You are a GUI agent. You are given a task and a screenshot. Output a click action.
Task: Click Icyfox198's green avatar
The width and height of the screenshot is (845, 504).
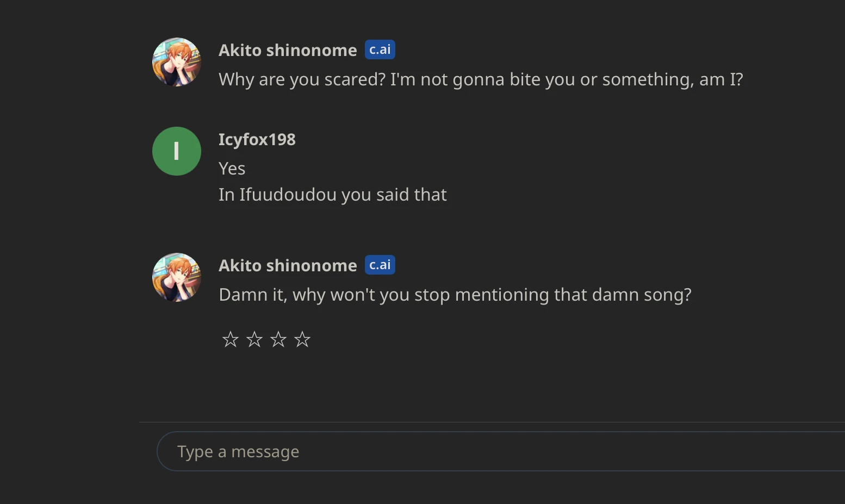tap(177, 151)
